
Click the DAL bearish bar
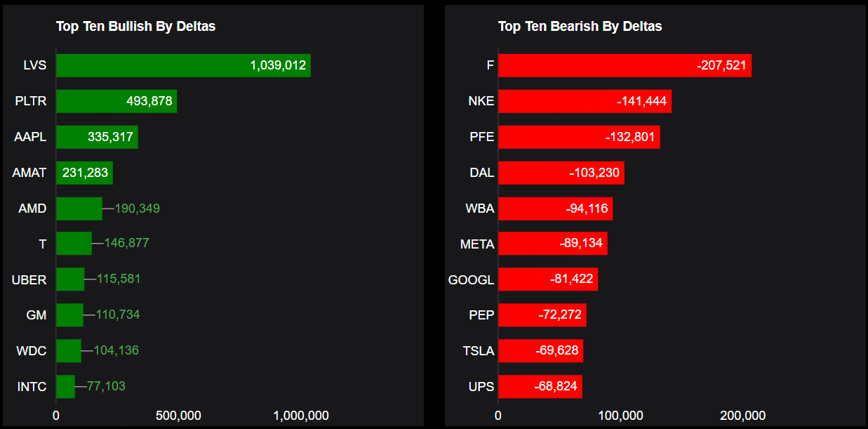pyautogui.click(x=561, y=173)
